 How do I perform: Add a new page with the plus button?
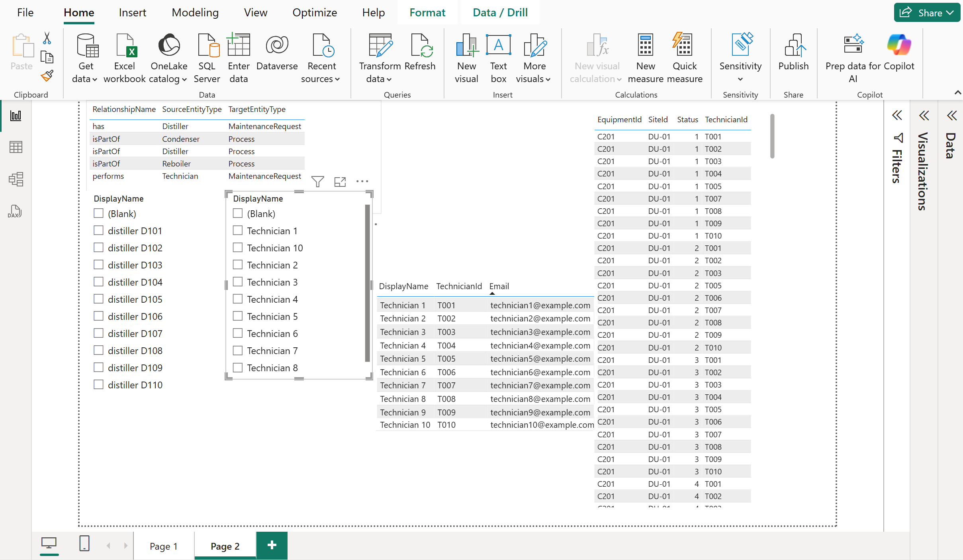[272, 545]
